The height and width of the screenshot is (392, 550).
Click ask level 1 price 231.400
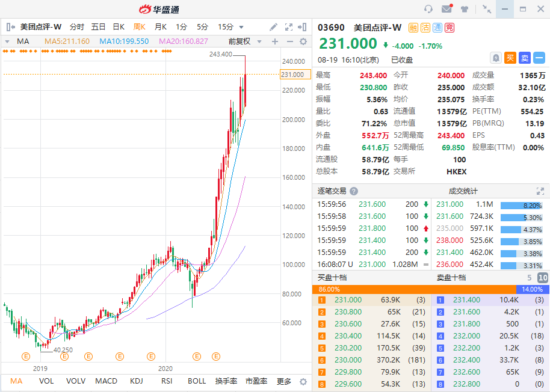[x=466, y=300]
